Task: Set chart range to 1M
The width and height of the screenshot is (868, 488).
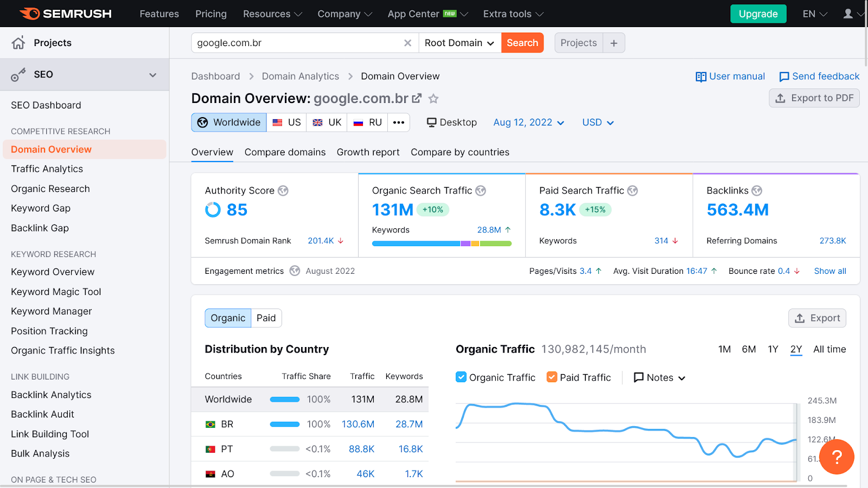Action: [724, 349]
